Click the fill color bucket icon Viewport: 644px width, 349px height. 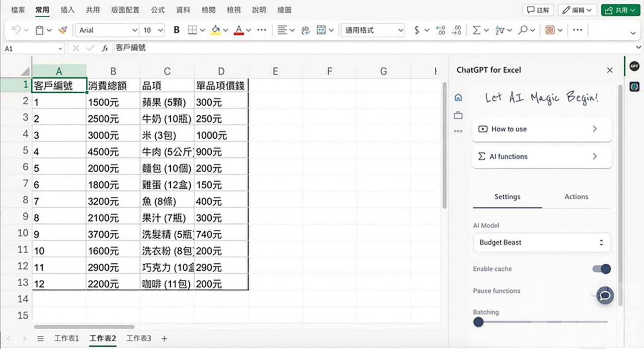click(216, 30)
